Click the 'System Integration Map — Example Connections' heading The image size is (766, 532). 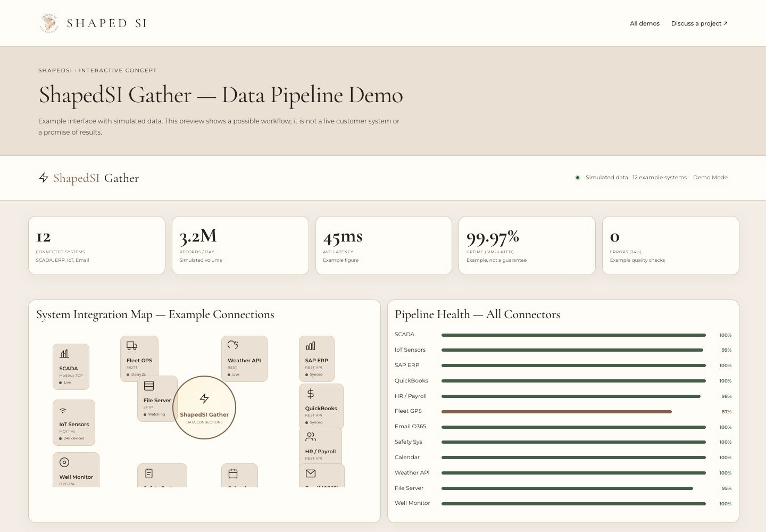point(155,314)
